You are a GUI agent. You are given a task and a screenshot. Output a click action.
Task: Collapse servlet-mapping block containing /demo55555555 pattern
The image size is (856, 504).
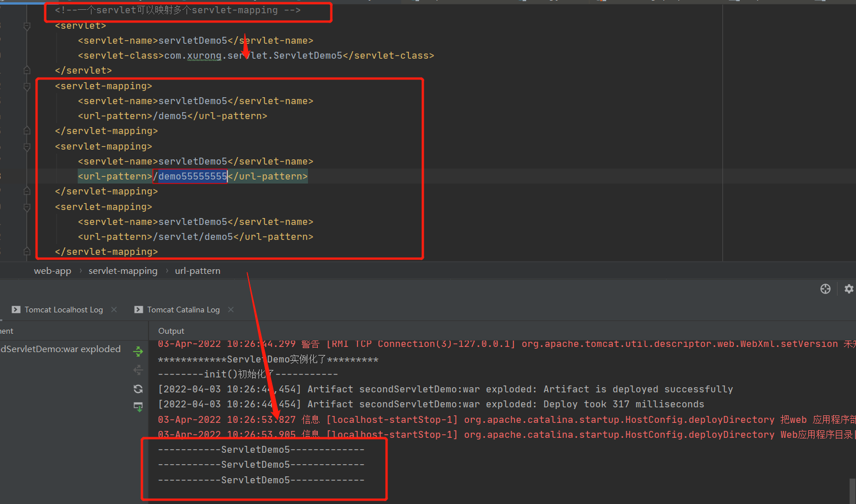[x=26, y=147]
